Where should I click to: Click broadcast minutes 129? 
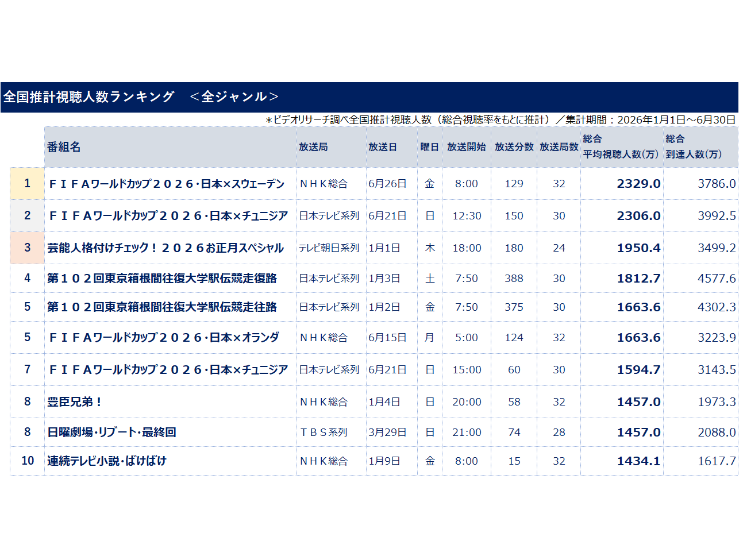pos(514,184)
